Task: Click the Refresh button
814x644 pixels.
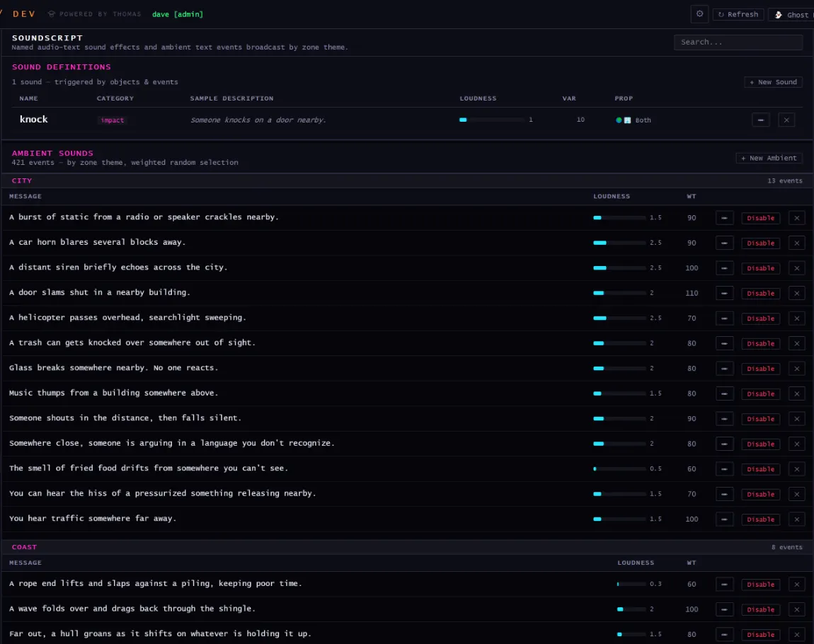Action: [x=738, y=15]
